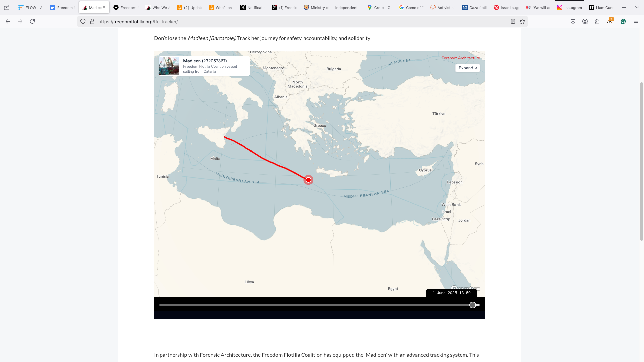Switch to the Instagram tab
The width and height of the screenshot is (644, 362).
(x=570, y=7)
